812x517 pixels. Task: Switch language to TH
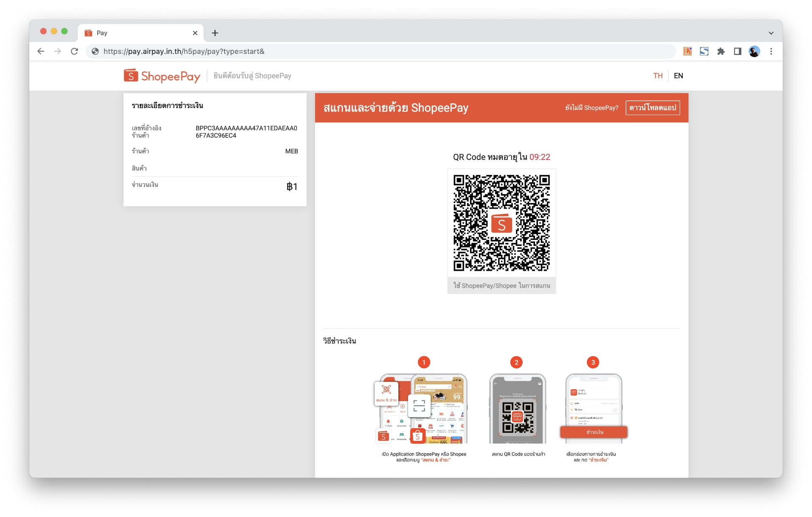click(x=658, y=76)
